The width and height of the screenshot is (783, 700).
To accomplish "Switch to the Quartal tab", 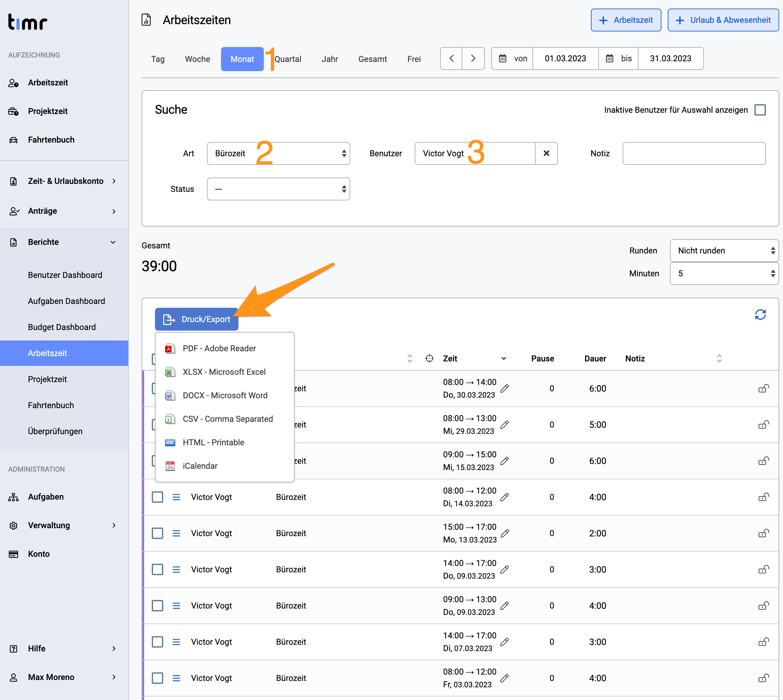I will click(288, 59).
